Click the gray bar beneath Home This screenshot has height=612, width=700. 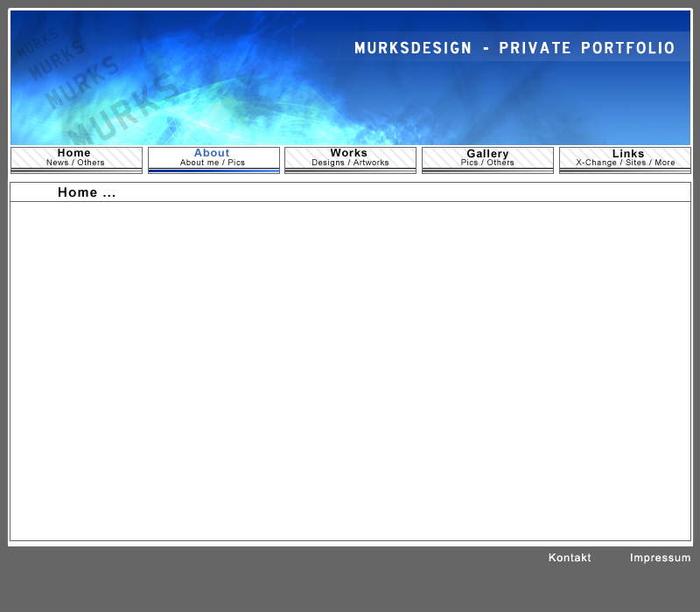pos(76,171)
